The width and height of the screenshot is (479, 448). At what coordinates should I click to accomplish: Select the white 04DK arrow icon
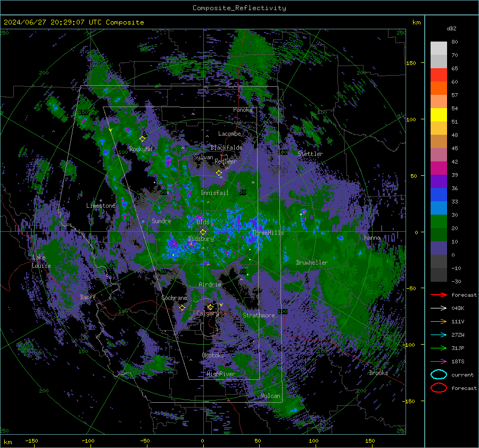click(x=439, y=308)
